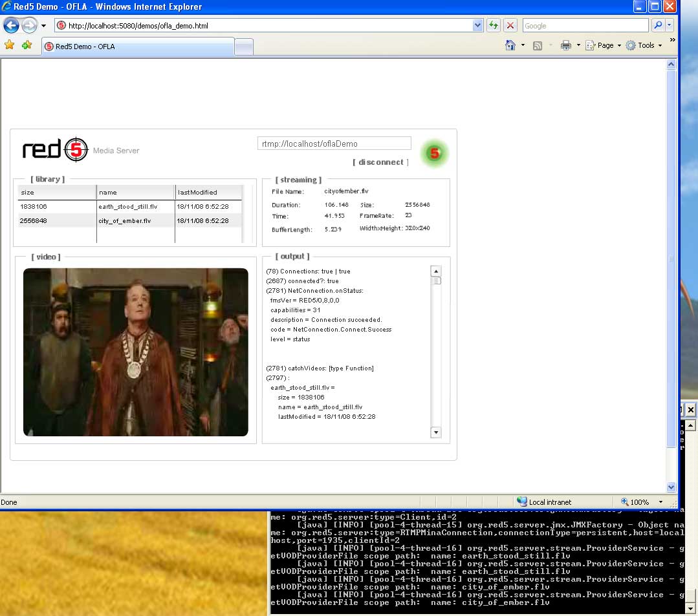Click the Add to Favorites icon

[x=27, y=45]
